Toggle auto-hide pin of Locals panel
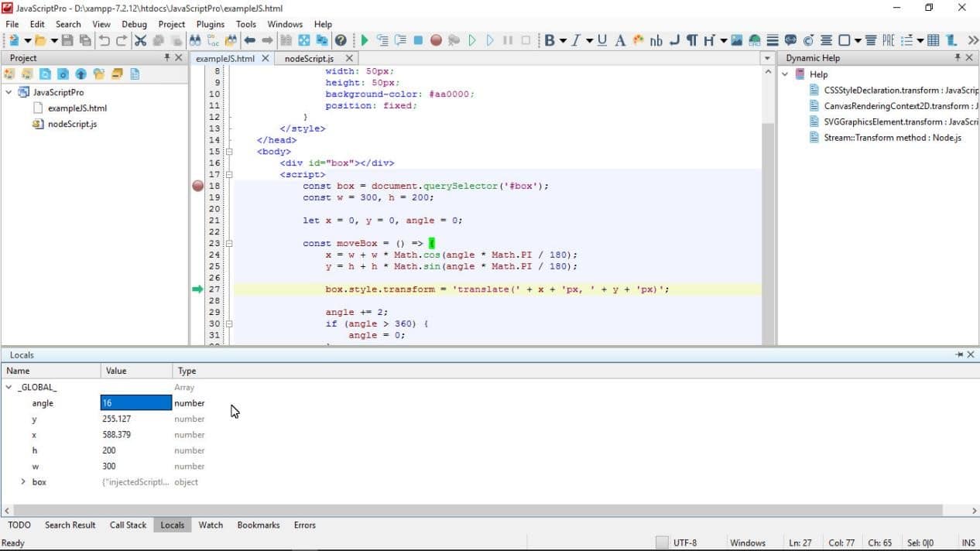Image resolution: width=980 pixels, height=551 pixels. [x=960, y=354]
